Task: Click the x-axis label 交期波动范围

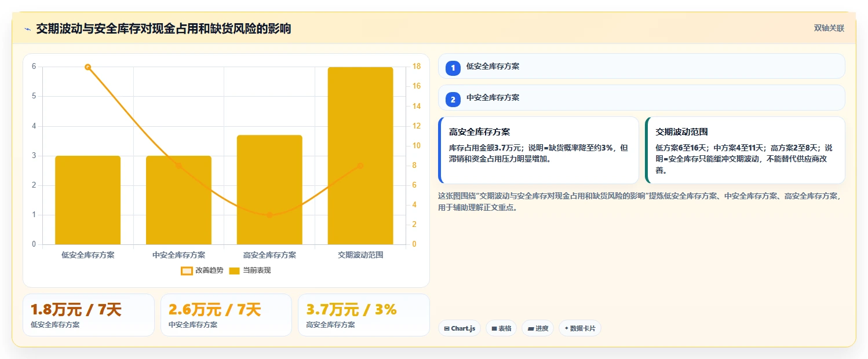Action: click(360, 255)
